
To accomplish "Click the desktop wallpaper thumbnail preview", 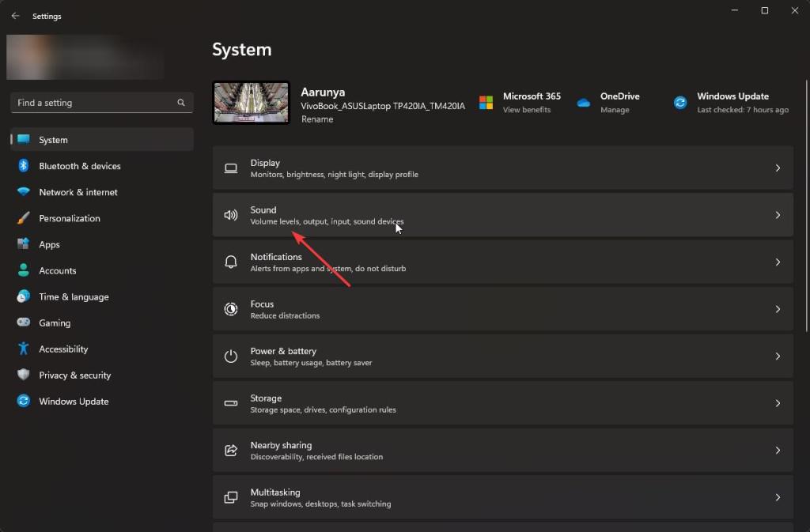I will tap(251, 103).
